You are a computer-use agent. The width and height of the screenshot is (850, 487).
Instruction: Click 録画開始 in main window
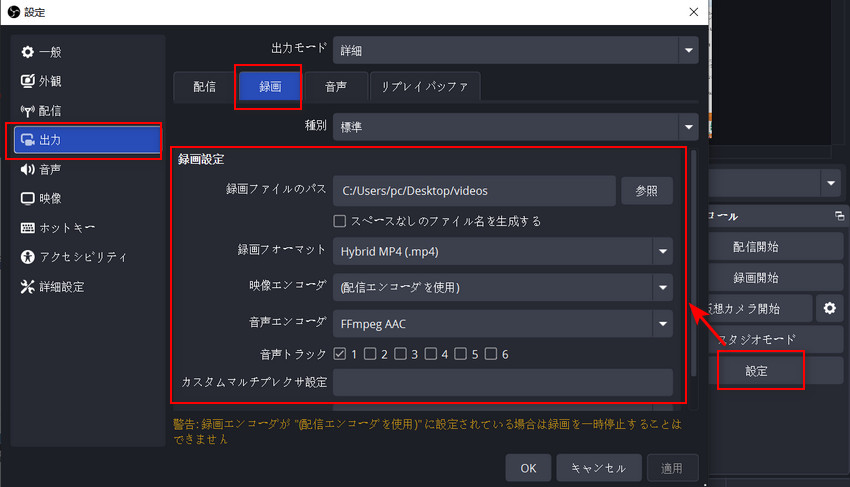point(776,278)
